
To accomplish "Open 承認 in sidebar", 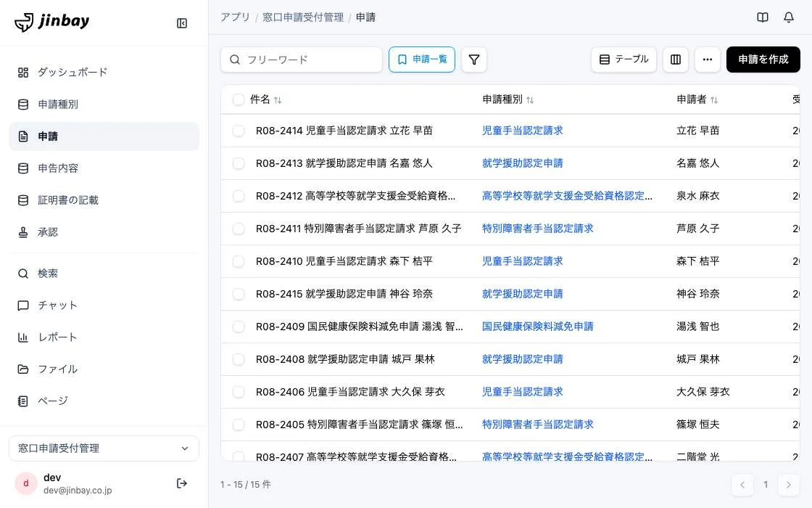I will tap(104, 232).
